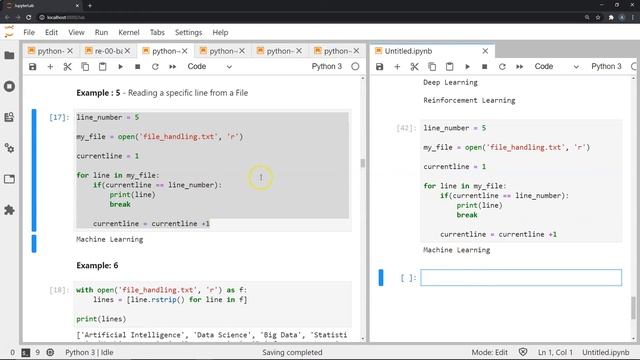The height and width of the screenshot is (360, 640).
Task: Cut selected cells in Untitled.ipynb
Action: (x=415, y=67)
